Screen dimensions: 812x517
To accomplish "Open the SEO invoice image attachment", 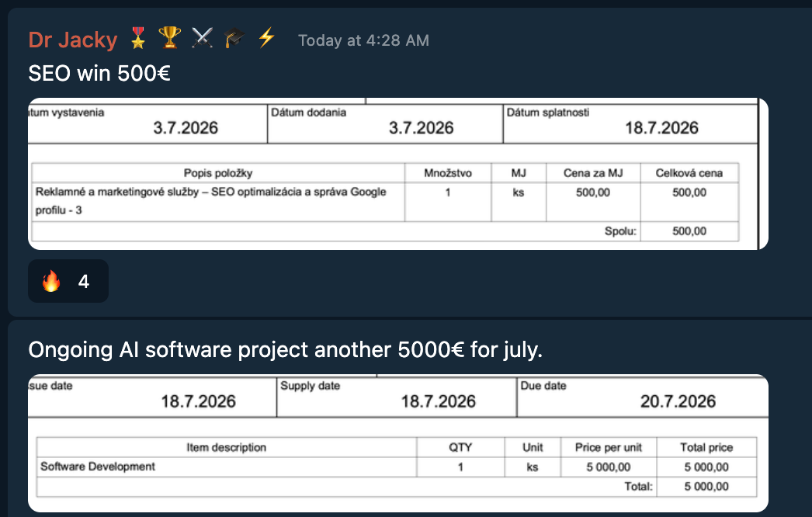I will click(x=397, y=174).
